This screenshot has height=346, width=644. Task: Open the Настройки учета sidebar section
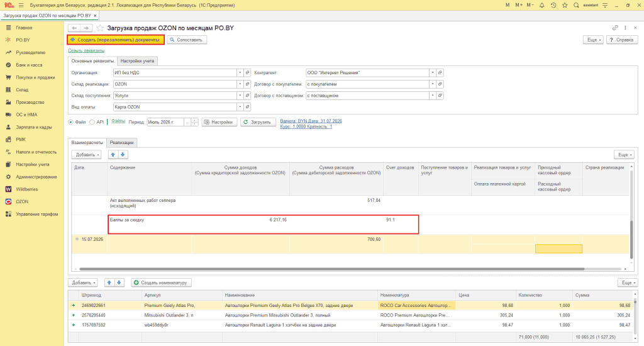pyautogui.click(x=33, y=164)
